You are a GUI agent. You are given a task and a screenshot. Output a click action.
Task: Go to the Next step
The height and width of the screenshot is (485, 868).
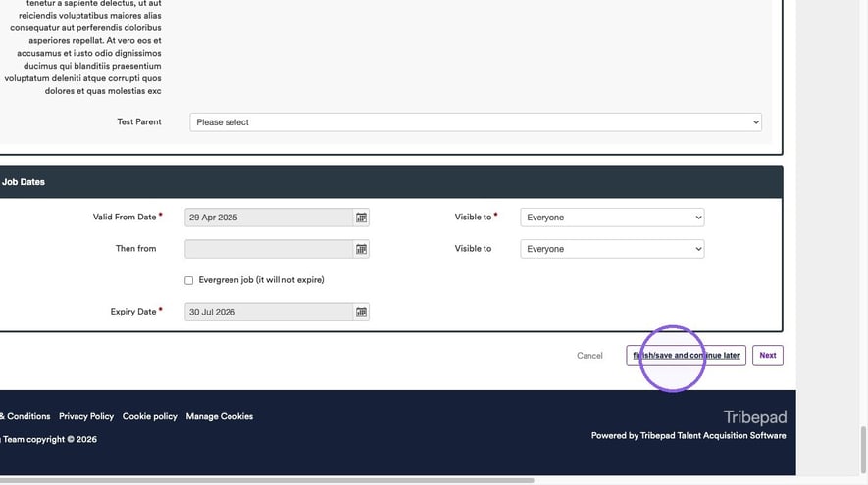click(x=767, y=355)
